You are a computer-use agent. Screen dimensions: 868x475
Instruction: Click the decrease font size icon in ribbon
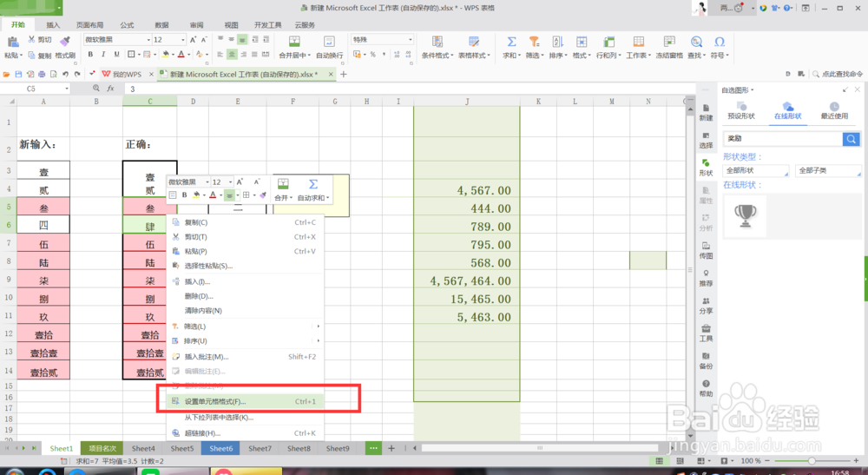pos(204,40)
